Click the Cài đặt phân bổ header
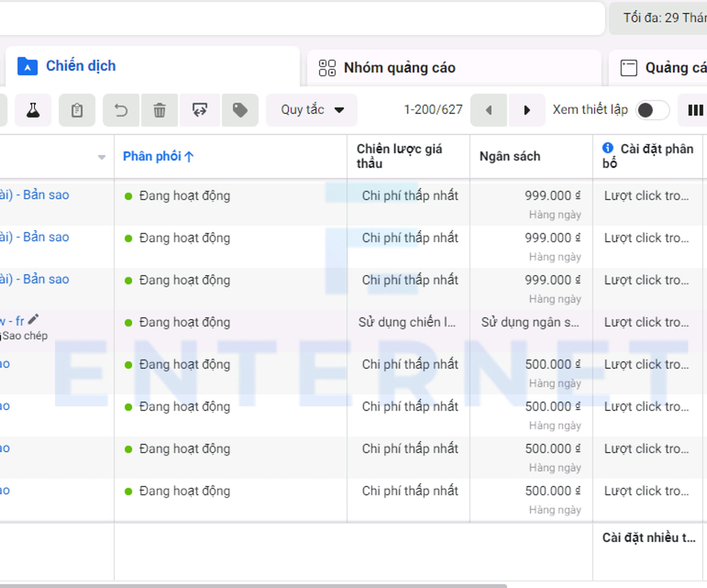This screenshot has width=707, height=588. point(648,156)
